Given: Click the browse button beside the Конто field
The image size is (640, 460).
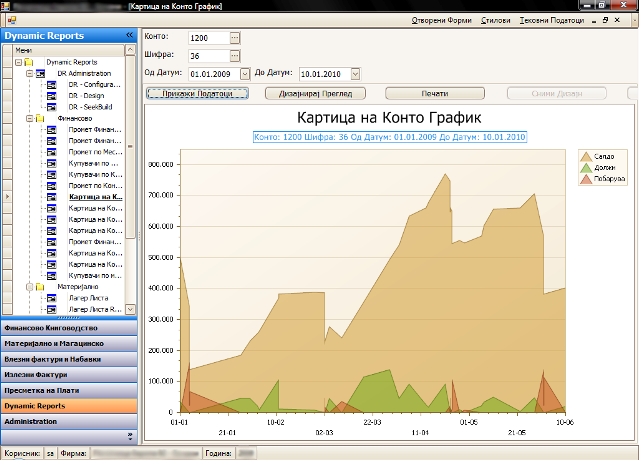Looking at the screenshot, I should (x=235, y=38).
